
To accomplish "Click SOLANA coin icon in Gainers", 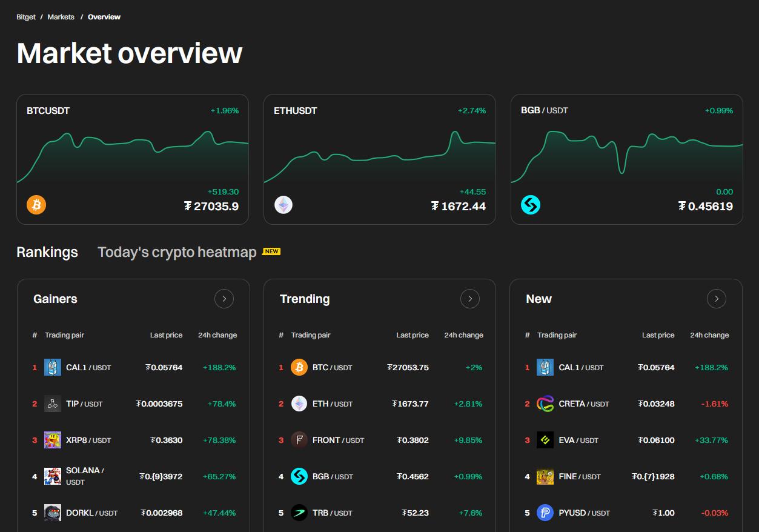I will coord(53,476).
